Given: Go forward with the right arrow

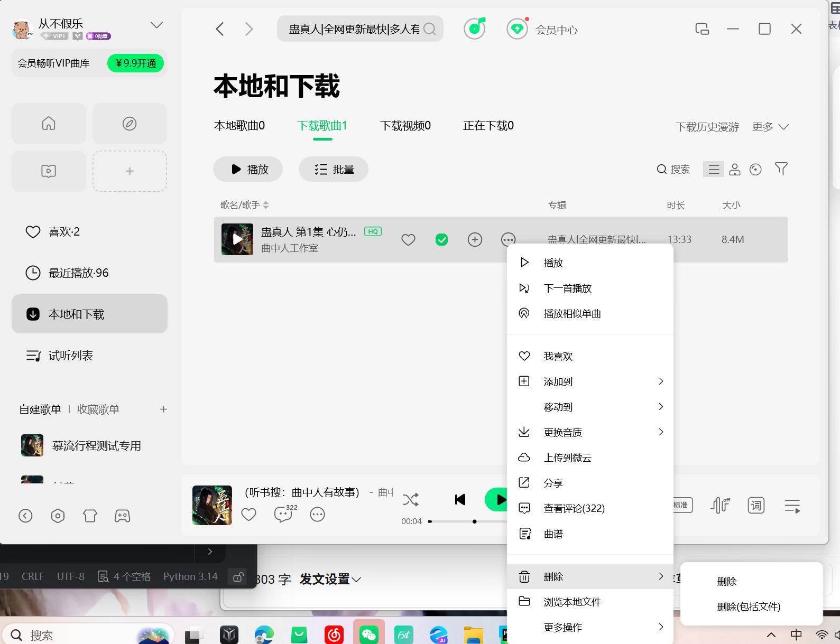Looking at the screenshot, I should pos(249,29).
